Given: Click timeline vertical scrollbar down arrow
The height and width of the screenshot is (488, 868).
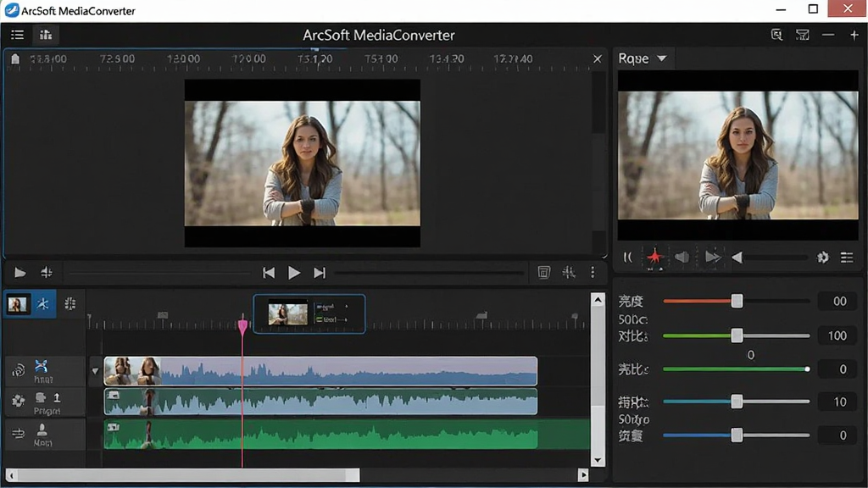Looking at the screenshot, I should click(x=598, y=460).
